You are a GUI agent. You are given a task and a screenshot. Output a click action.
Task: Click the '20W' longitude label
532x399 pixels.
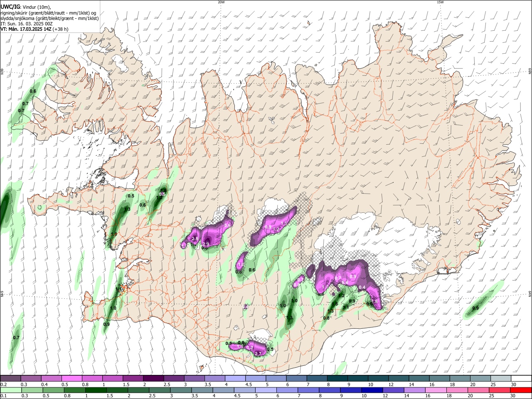coord(221,2)
